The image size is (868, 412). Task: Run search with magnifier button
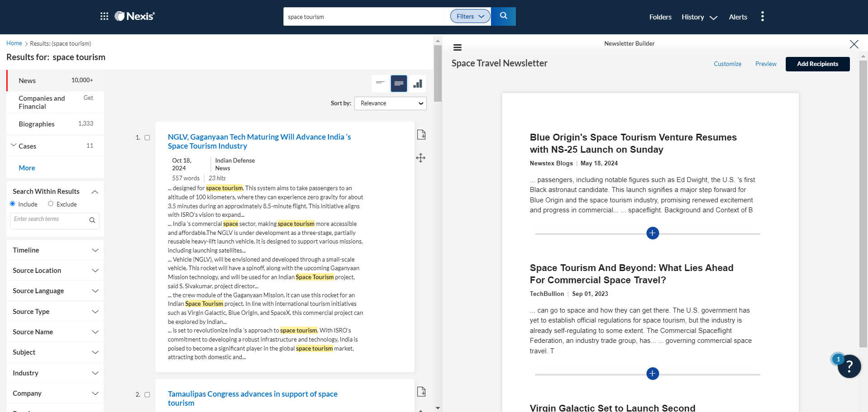click(x=503, y=16)
